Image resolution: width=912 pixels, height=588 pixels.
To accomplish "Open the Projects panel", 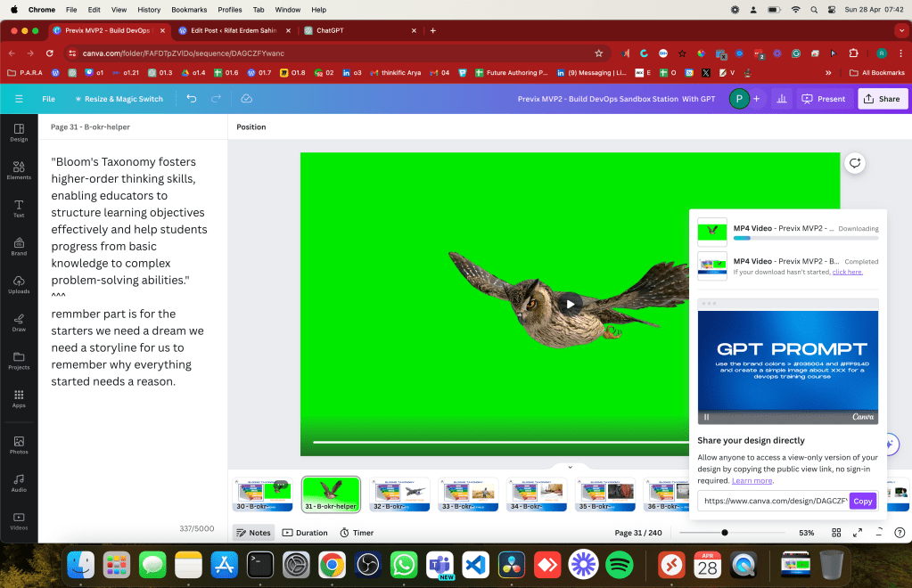I will [19, 361].
